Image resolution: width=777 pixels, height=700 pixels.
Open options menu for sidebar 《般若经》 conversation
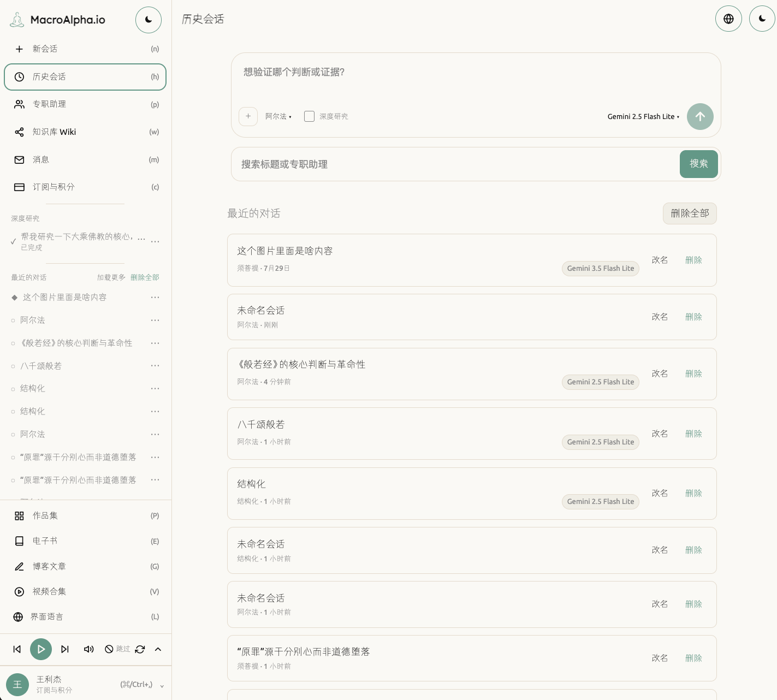click(x=155, y=343)
